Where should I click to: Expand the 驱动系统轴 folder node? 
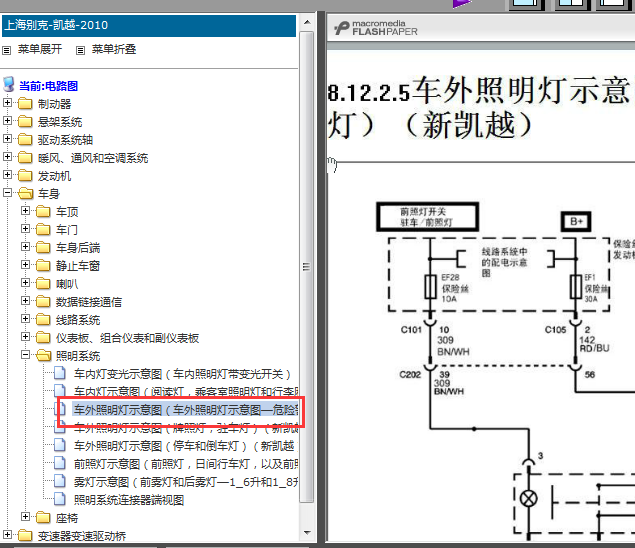7,139
